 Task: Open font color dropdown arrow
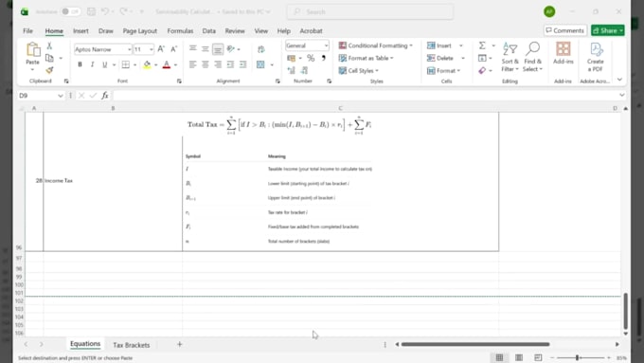[x=176, y=65]
